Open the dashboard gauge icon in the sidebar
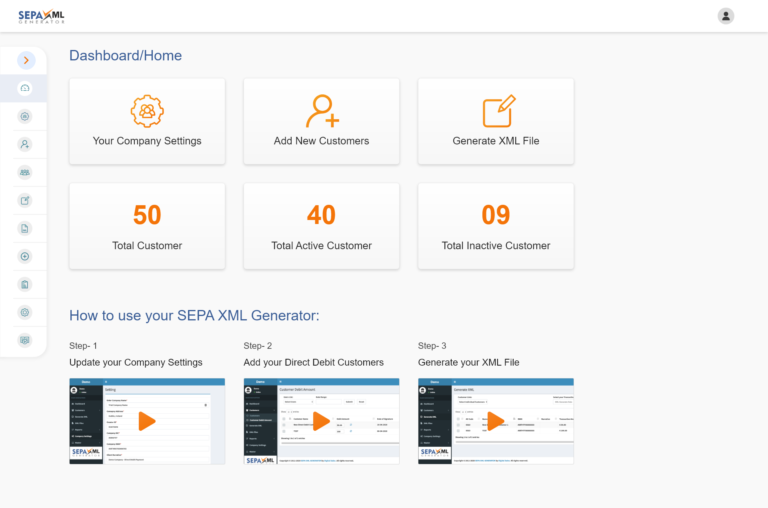This screenshot has width=768, height=508. click(24, 88)
